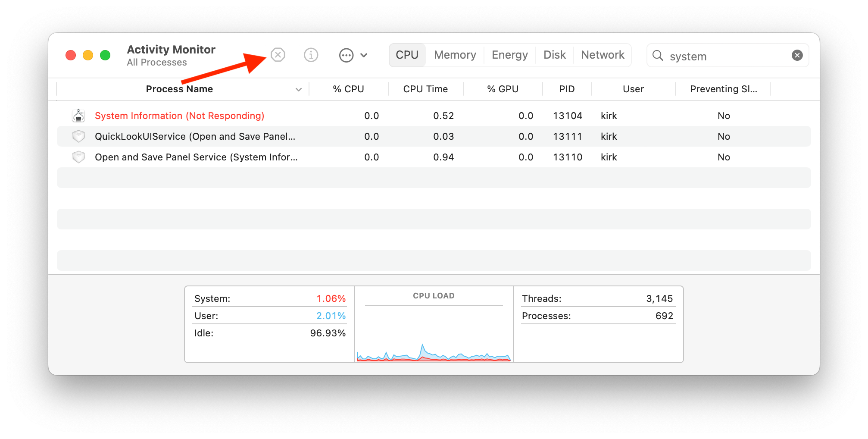
Task: Sort by the % CPU column
Action: pos(348,89)
